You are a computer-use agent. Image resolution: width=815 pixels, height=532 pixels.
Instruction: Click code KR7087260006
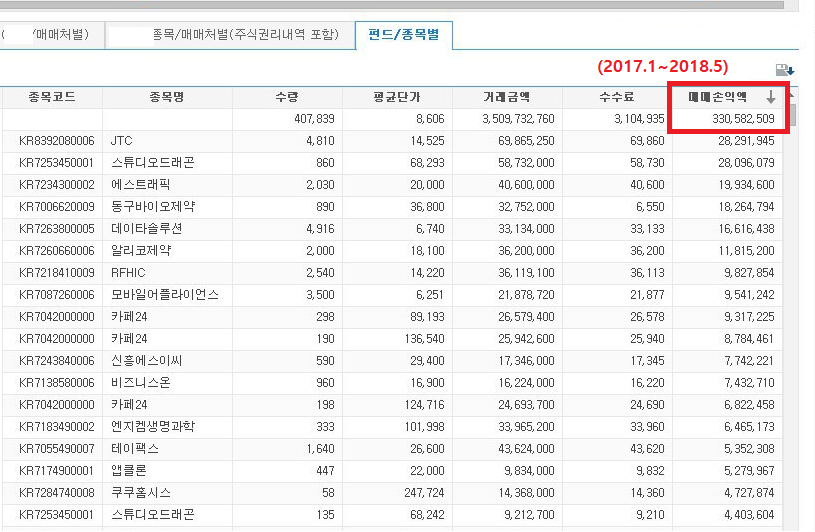(57, 295)
